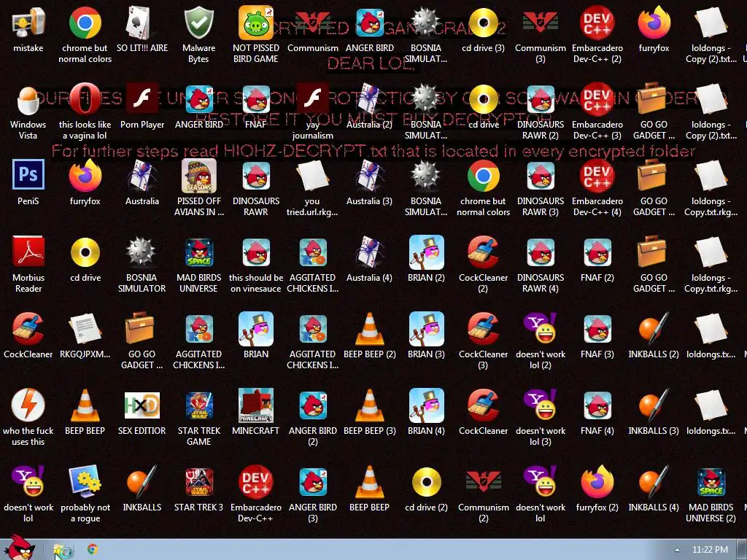
Task: Open the 'Communism (3)' shortcut
Action: (541, 23)
